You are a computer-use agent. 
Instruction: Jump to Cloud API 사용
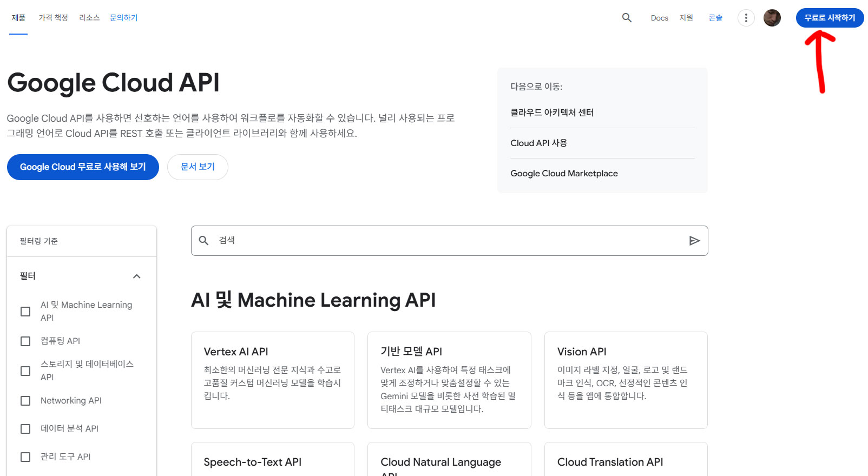(x=539, y=143)
